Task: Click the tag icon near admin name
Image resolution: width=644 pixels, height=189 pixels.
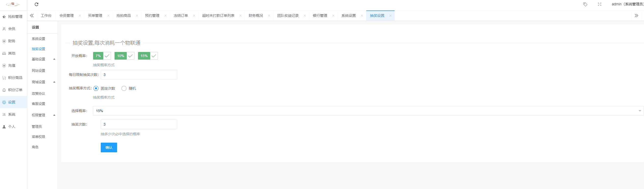Action: 585,4
